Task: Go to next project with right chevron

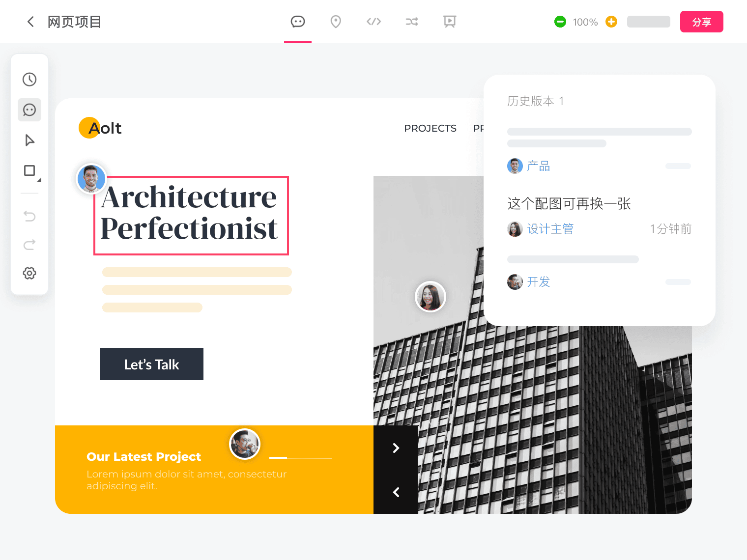Action: coord(396,448)
